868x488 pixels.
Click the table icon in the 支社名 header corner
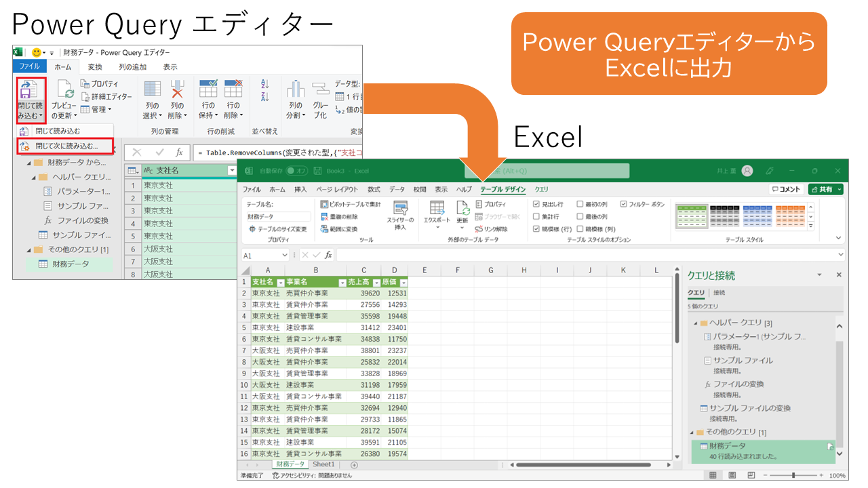click(x=133, y=171)
